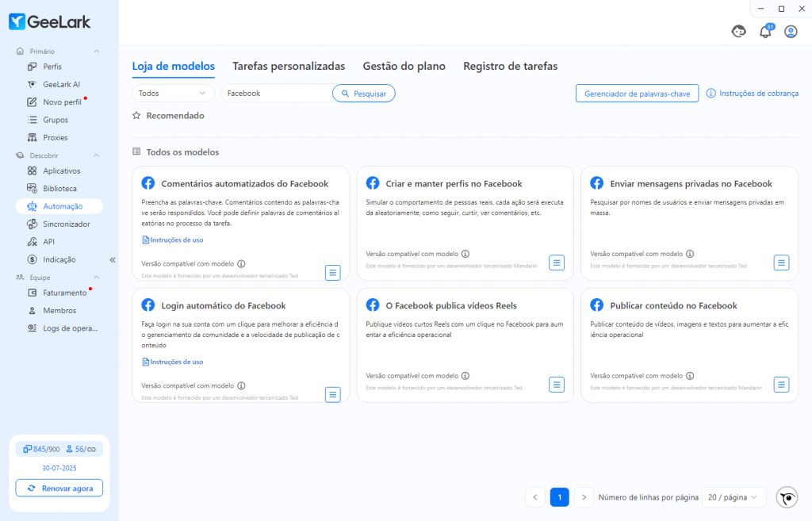812x521 pixels.
Task: Open the Publicar conteúdo no Facebook card
Action: (689, 346)
